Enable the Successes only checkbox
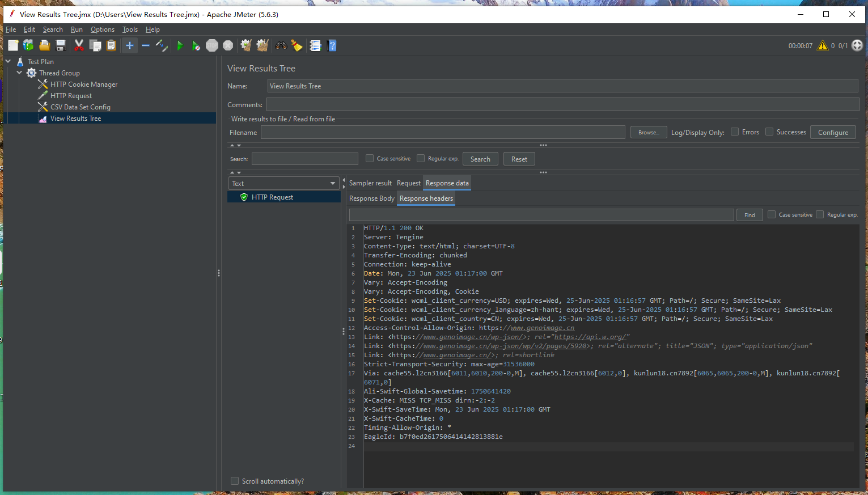Image resolution: width=868 pixels, height=495 pixels. point(769,132)
